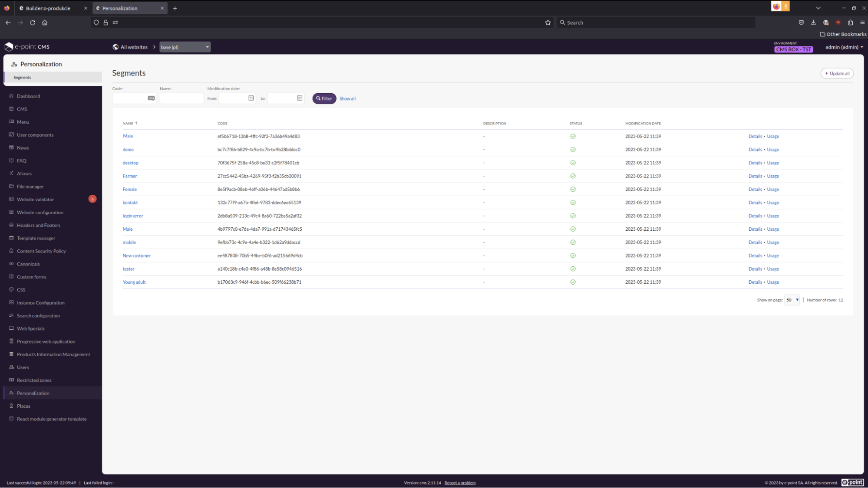Click inside the Name filter field
The height and width of the screenshot is (488, 868).
182,98
